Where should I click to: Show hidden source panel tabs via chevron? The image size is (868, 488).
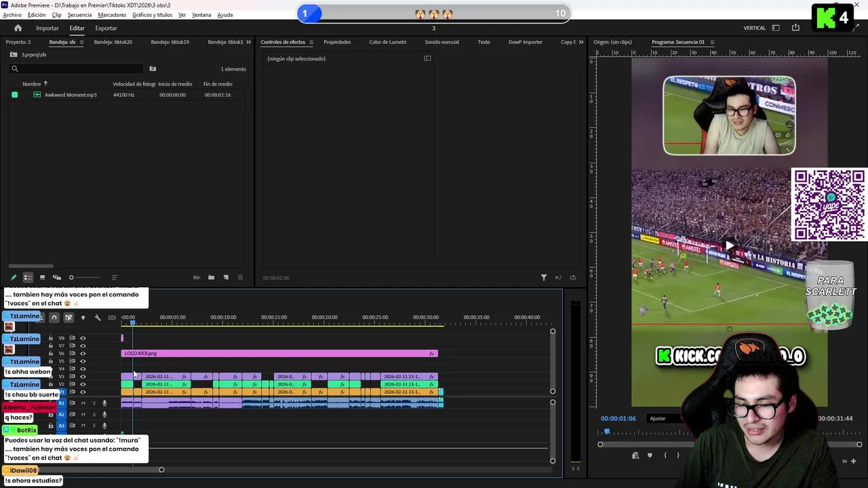point(580,42)
